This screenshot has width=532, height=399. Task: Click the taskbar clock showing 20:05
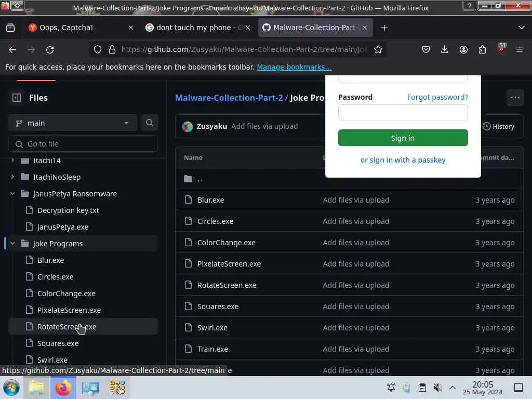tap(483, 388)
